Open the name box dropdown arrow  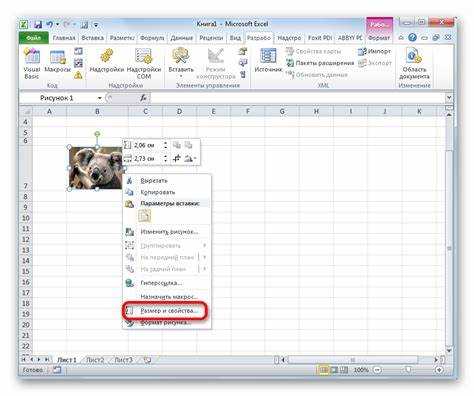click(100, 98)
